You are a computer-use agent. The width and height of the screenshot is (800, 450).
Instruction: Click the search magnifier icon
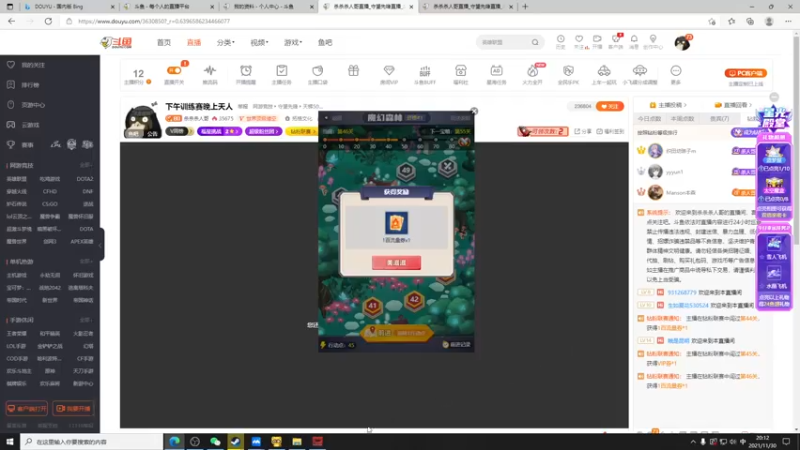click(535, 42)
